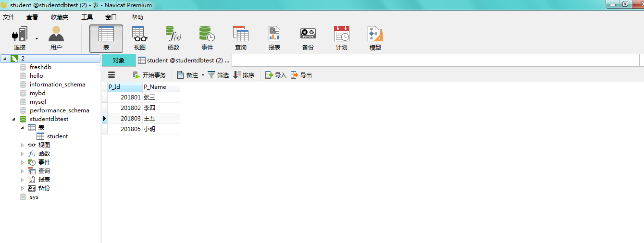This screenshot has width=644, height=243.
Task: Select cell 201803
Action: click(x=125, y=118)
